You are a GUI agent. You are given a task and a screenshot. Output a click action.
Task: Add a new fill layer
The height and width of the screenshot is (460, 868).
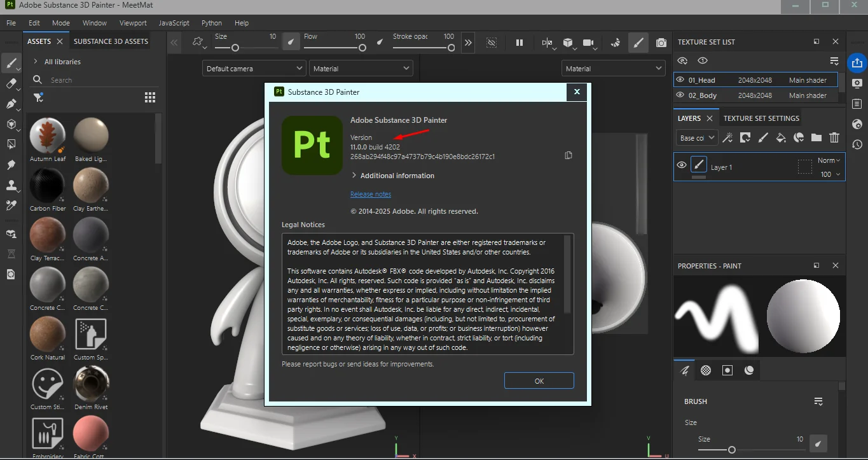tap(781, 137)
